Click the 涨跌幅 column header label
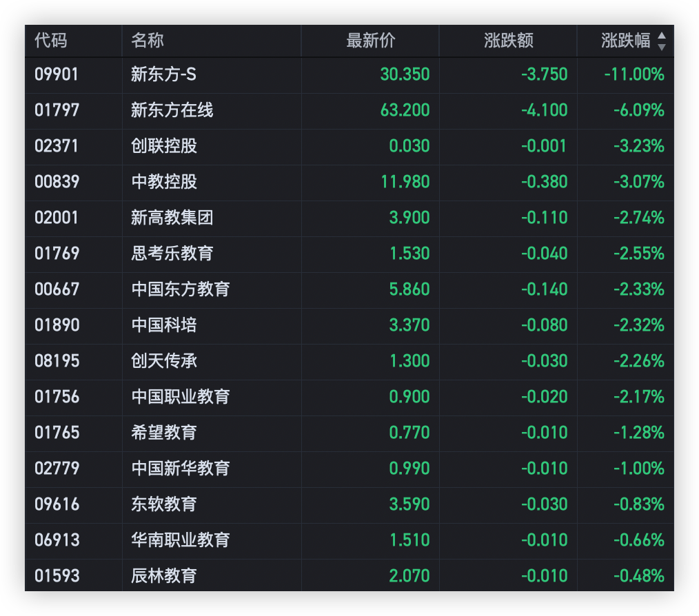This screenshot has width=699, height=616. pyautogui.click(x=625, y=41)
